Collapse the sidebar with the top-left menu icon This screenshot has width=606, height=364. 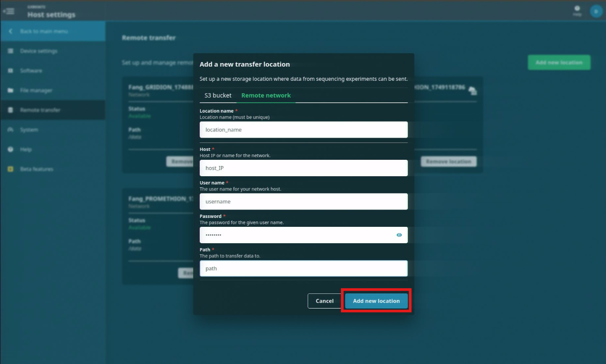(8, 11)
